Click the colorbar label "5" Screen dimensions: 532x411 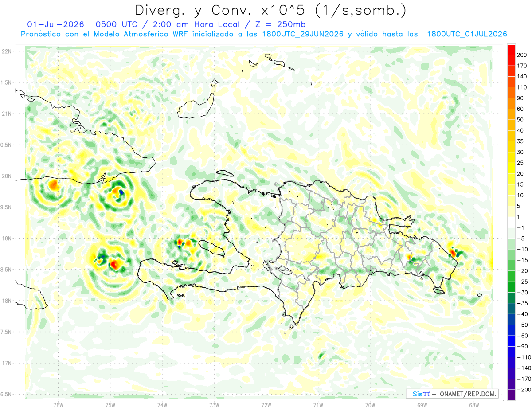pos(519,206)
